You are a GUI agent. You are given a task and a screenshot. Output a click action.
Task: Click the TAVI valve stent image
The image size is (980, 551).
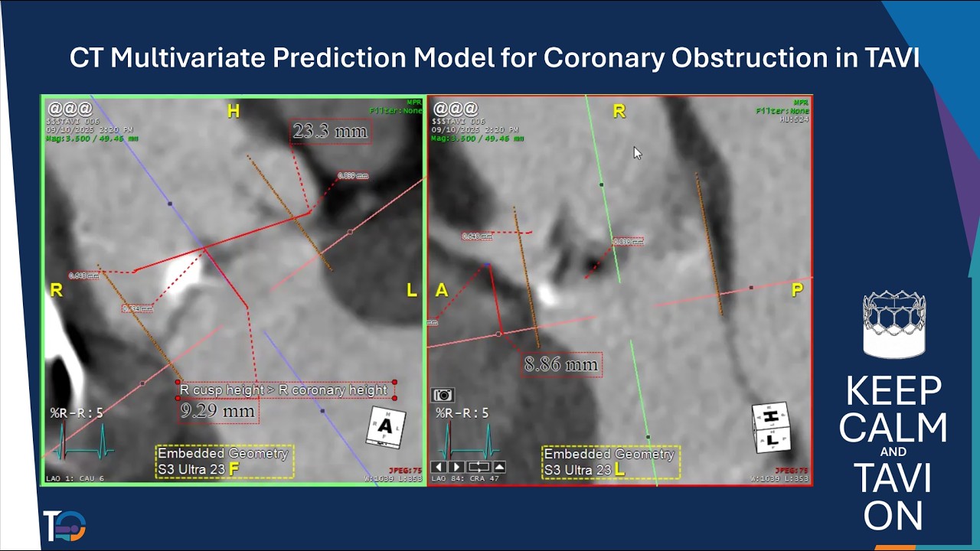[893, 324]
